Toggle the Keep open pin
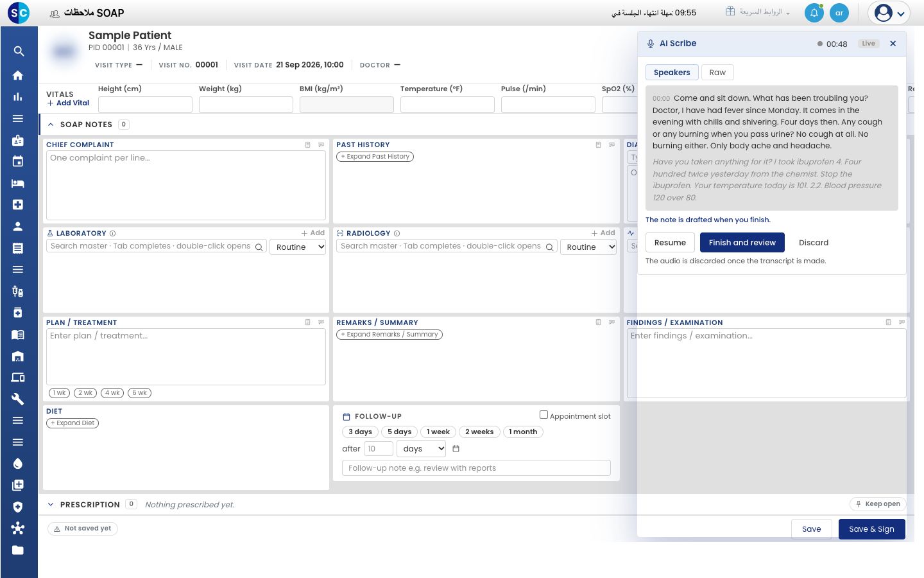Screen dimensions: 924x578 tap(878, 504)
